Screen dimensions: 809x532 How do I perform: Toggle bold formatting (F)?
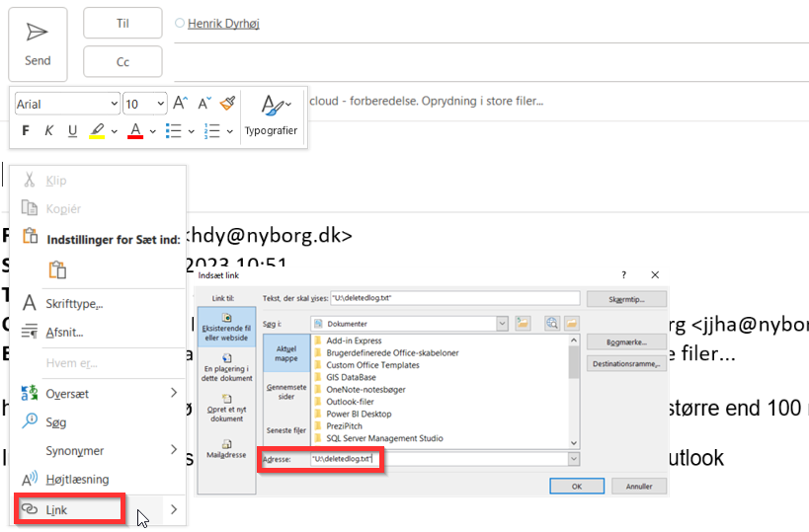click(x=26, y=130)
